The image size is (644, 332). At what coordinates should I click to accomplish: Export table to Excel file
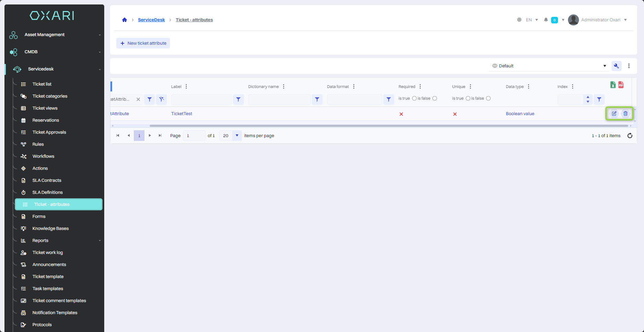(x=613, y=85)
